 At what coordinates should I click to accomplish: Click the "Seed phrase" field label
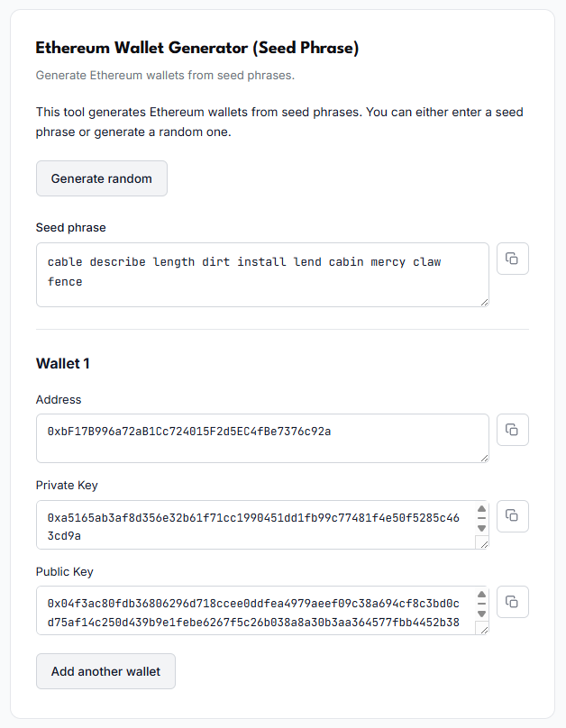pos(71,227)
